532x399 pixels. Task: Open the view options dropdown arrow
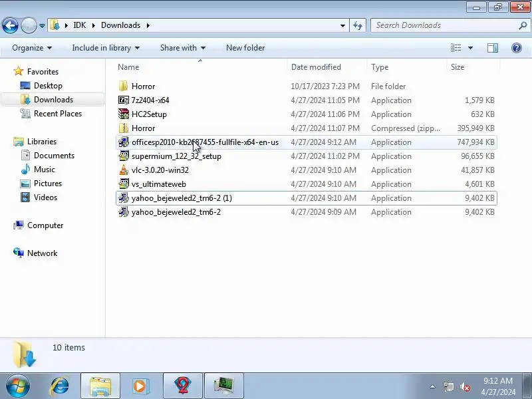(470, 48)
